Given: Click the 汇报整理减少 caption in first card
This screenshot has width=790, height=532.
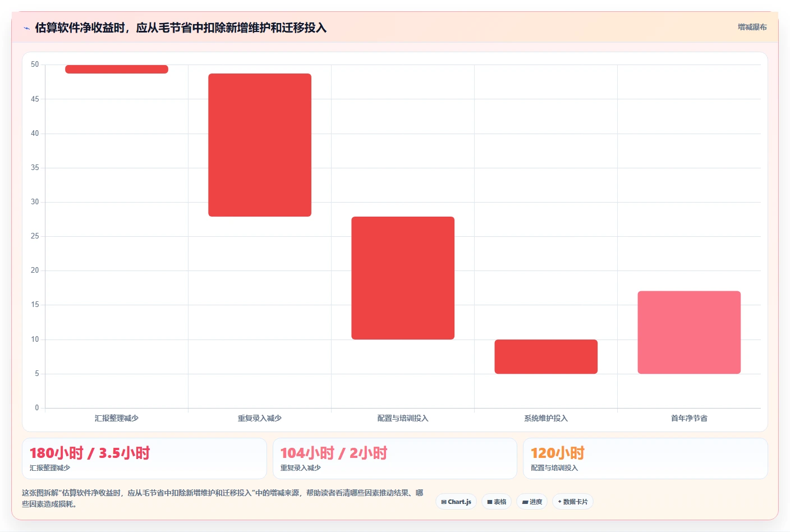Looking at the screenshot, I should pos(50,467).
